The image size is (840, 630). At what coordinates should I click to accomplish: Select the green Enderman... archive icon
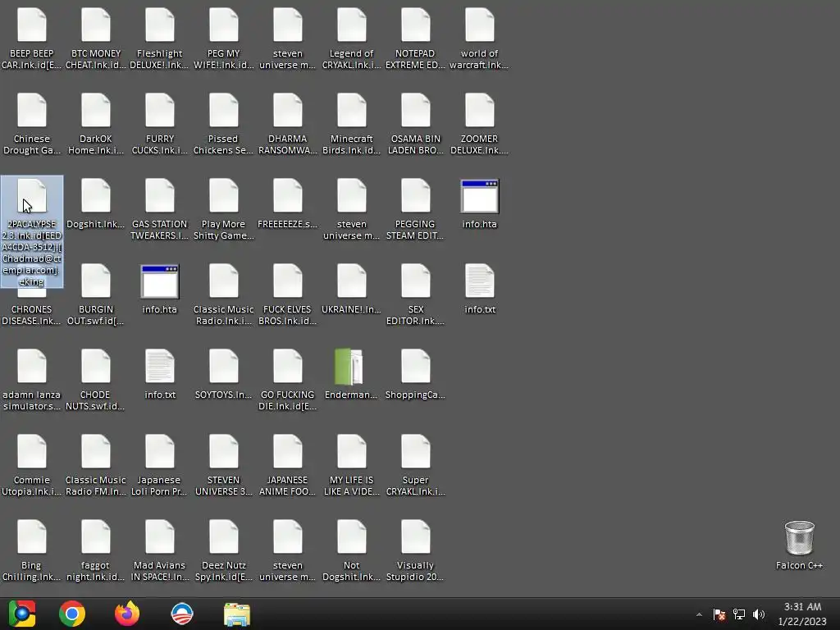pos(349,367)
